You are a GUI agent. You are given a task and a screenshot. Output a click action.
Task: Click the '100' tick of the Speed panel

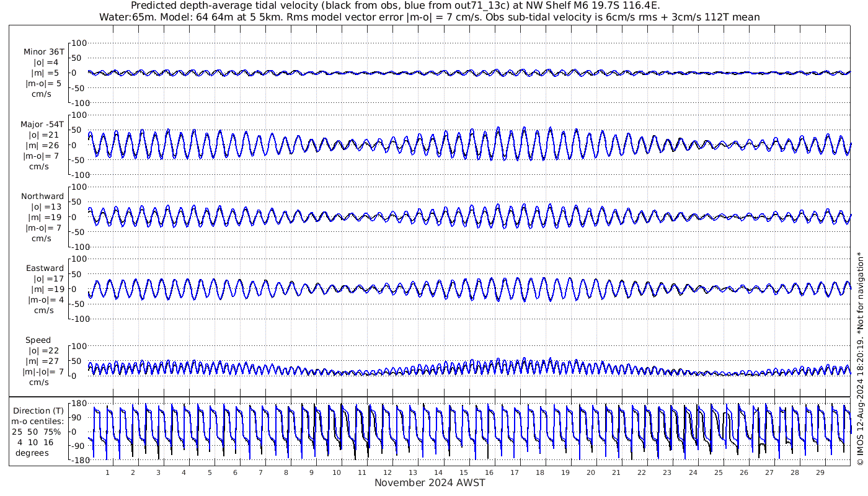pyautogui.click(x=80, y=346)
